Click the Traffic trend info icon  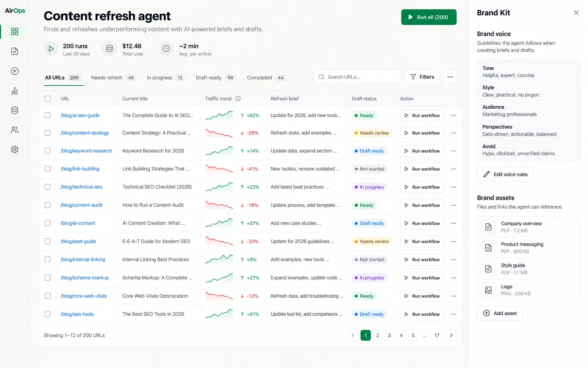238,98
